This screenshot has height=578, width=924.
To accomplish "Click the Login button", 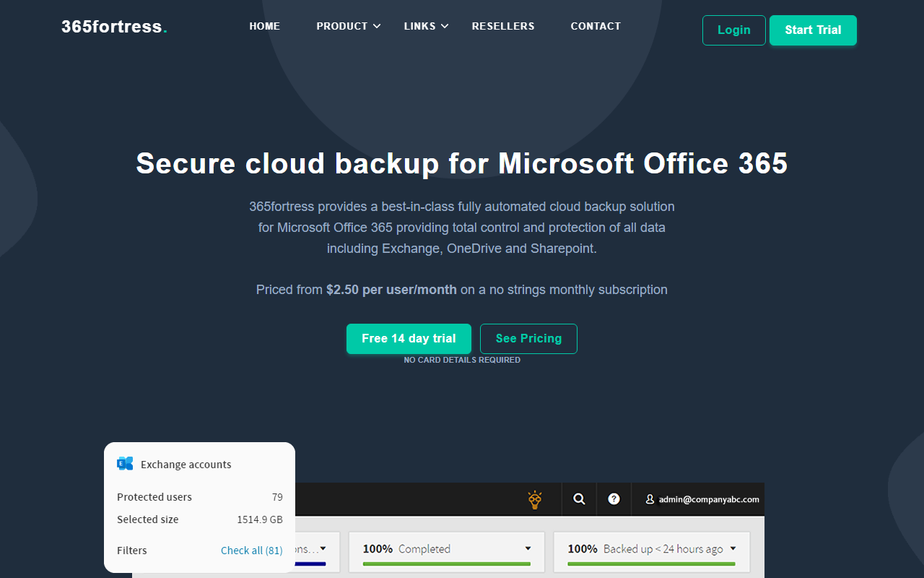I will (733, 30).
